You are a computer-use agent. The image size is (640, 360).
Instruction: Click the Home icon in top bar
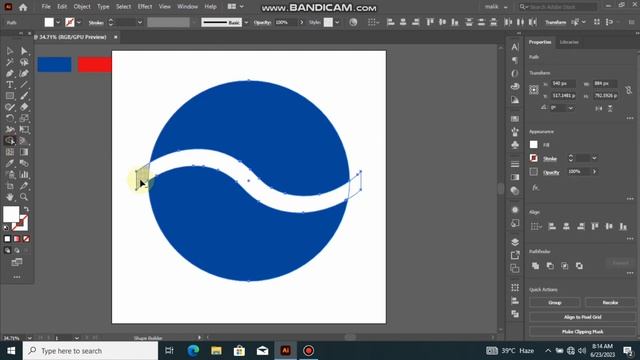coord(23,7)
